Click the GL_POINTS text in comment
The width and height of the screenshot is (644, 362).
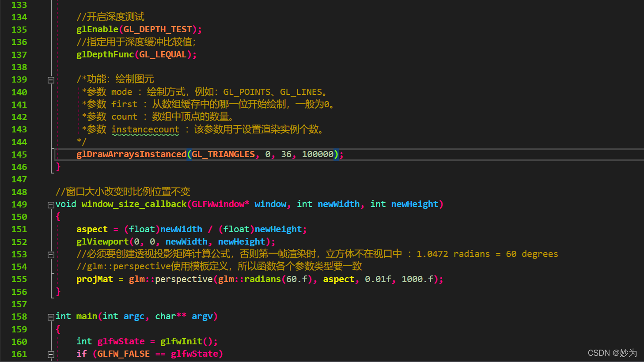(x=247, y=92)
